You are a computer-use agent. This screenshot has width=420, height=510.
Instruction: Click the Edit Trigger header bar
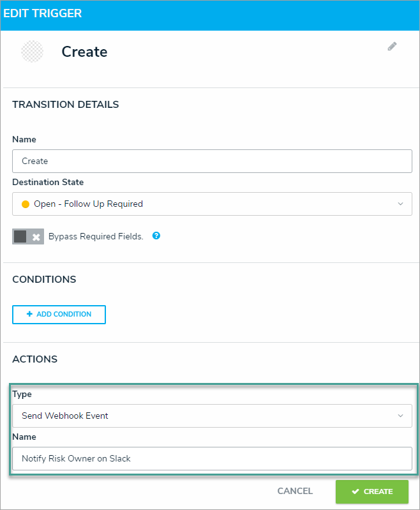click(210, 13)
